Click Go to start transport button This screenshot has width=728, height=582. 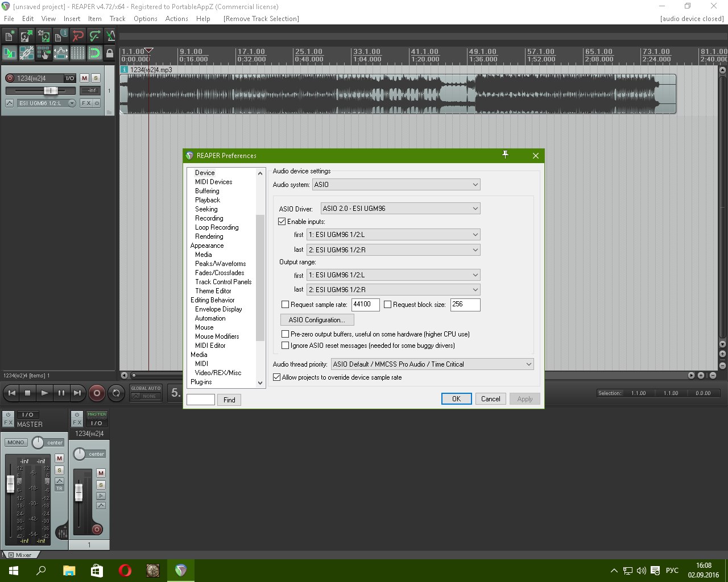tap(11, 393)
